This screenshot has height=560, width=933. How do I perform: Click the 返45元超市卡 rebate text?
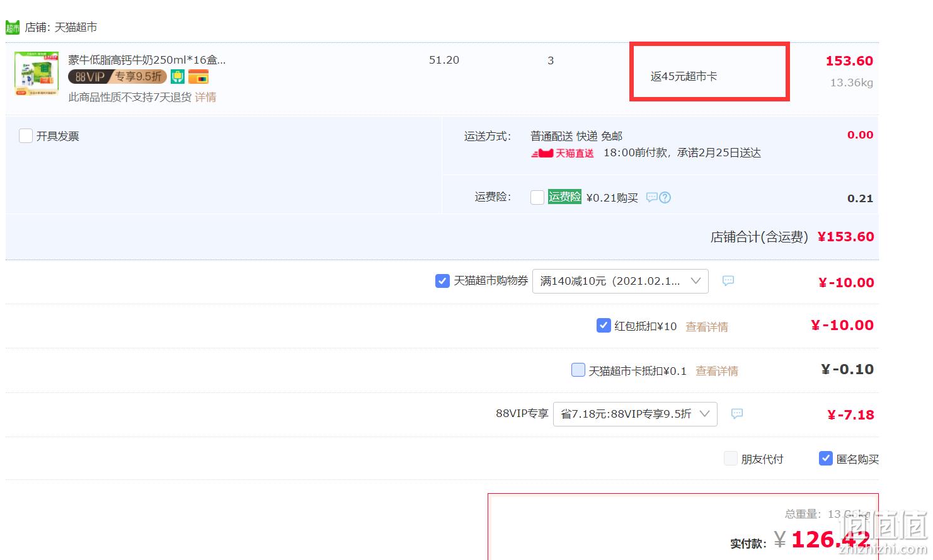tap(684, 76)
